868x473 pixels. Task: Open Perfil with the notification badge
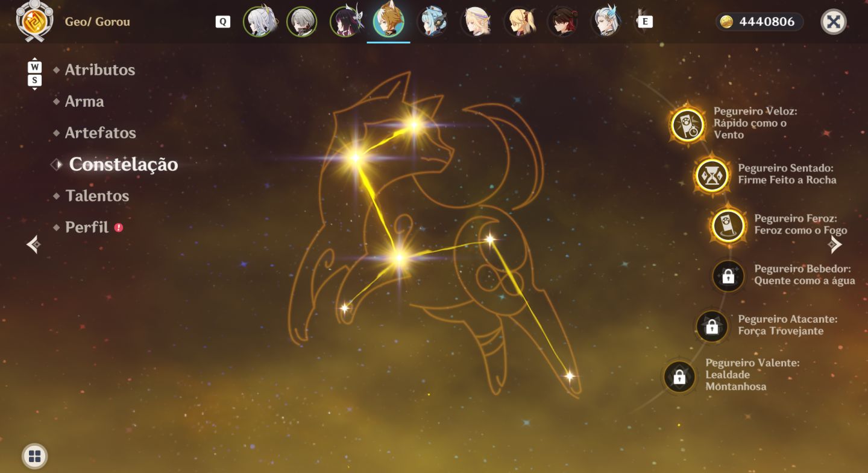click(x=88, y=227)
